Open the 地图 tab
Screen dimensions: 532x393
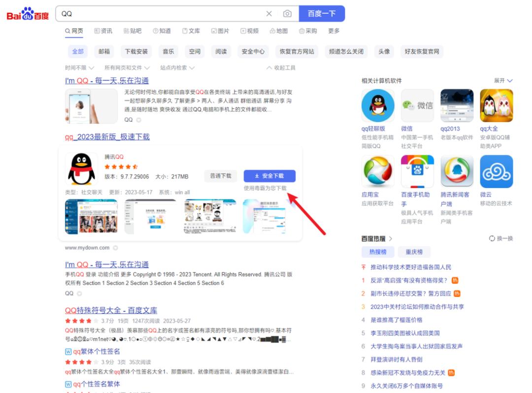click(278, 31)
